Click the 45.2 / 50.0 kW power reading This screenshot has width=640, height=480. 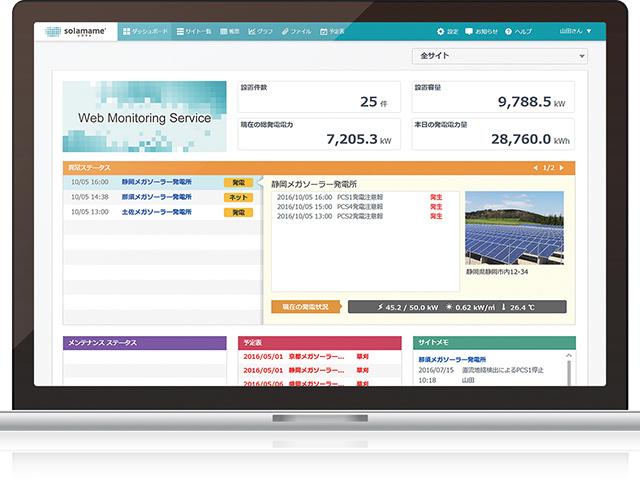click(407, 307)
